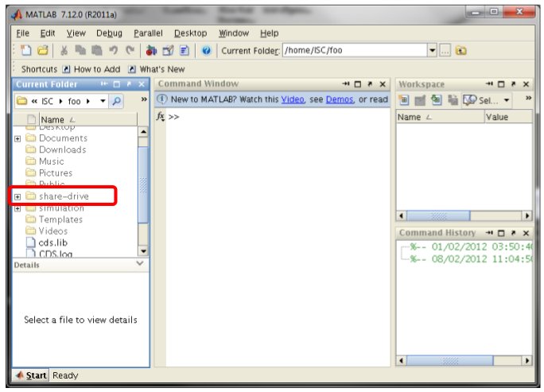
Task: Select the cds.lib file in list
Action: [51, 243]
